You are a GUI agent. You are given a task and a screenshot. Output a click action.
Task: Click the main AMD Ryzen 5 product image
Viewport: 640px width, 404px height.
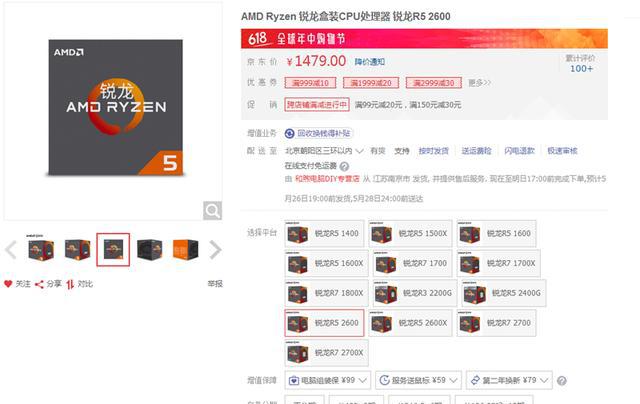[116, 108]
